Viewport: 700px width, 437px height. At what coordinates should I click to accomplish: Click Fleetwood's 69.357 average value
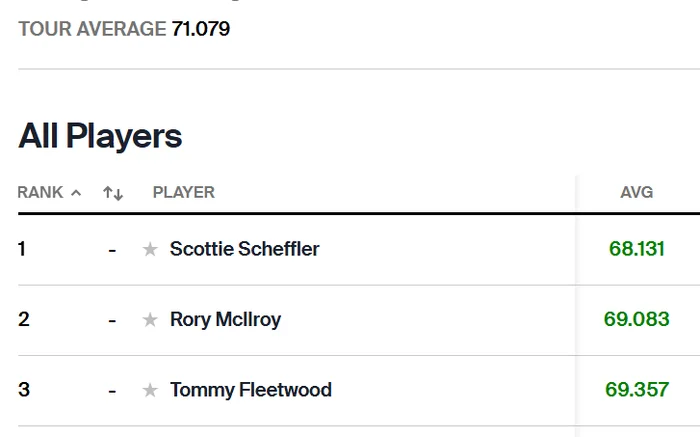[x=636, y=390]
